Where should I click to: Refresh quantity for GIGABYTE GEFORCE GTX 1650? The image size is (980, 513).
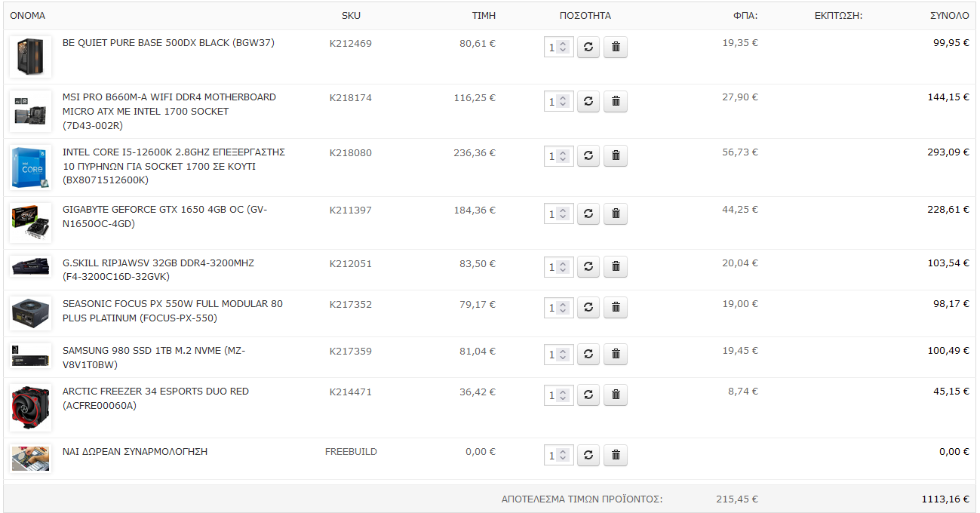click(588, 214)
